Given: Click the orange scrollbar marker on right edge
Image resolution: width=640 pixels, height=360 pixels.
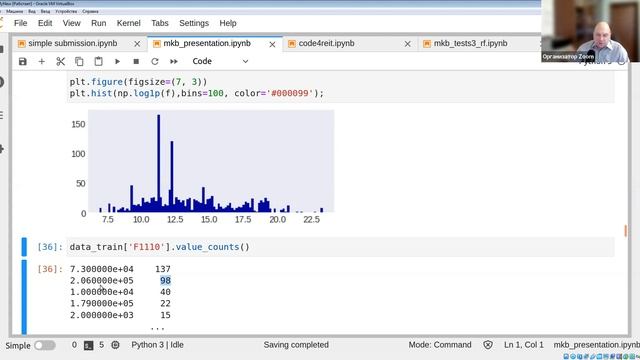Looking at the screenshot, I should tap(625, 231).
